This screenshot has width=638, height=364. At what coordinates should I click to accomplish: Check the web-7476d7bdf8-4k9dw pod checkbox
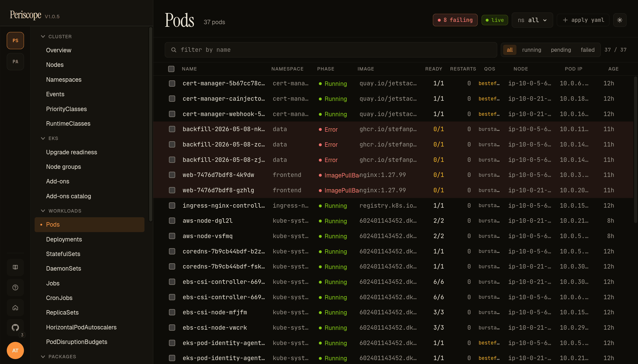[x=172, y=175]
